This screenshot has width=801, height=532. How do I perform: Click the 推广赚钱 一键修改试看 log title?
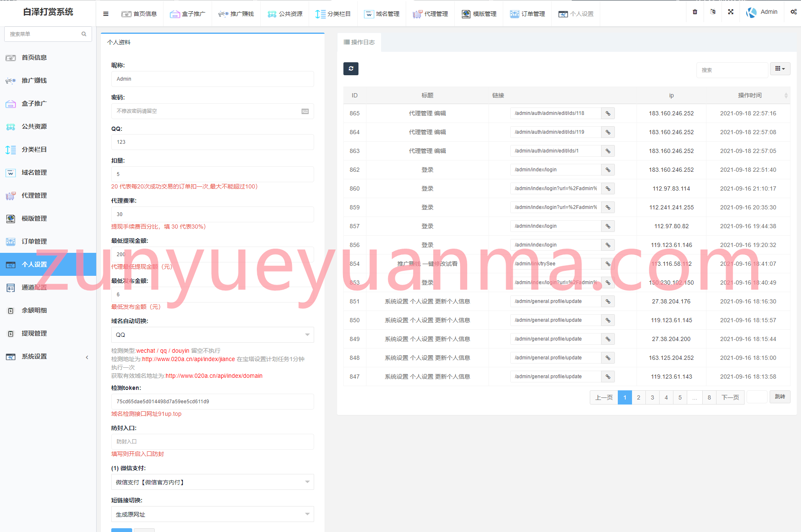tap(427, 264)
